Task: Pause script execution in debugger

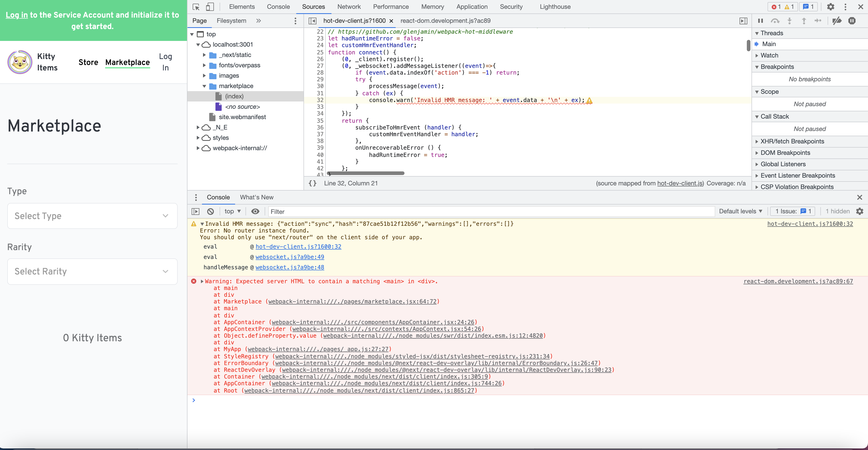Action: [x=760, y=21]
